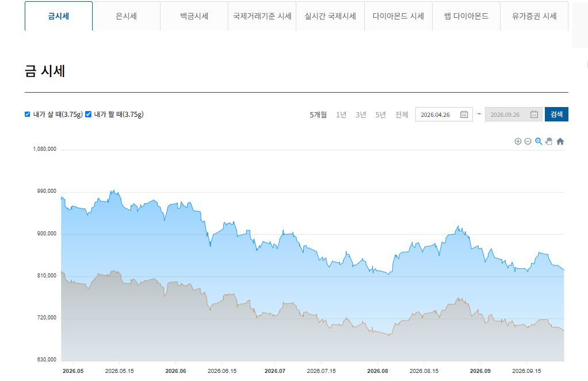588x381 pixels.
Task: Open calendar for end date 2026.09.26
Action: (x=534, y=115)
